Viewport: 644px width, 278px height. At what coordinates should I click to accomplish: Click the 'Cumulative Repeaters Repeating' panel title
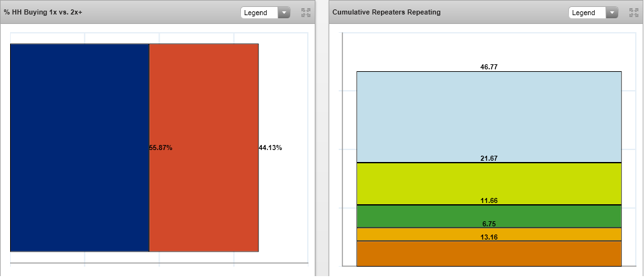tap(387, 13)
